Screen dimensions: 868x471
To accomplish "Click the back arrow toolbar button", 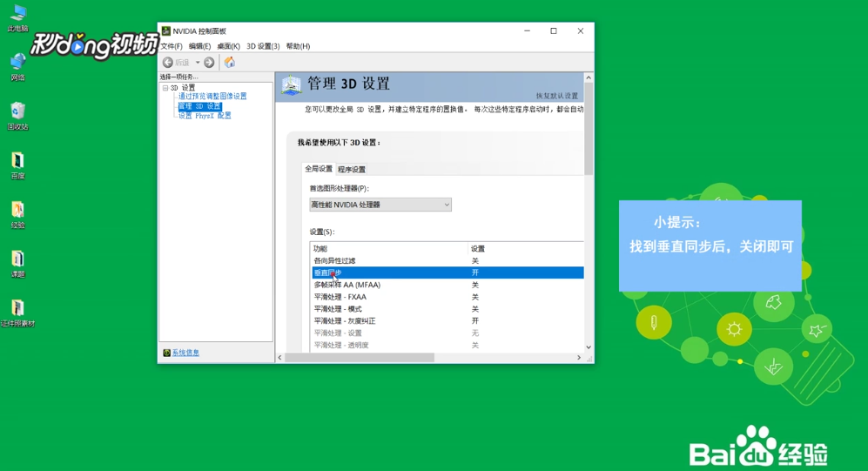I will coord(168,63).
